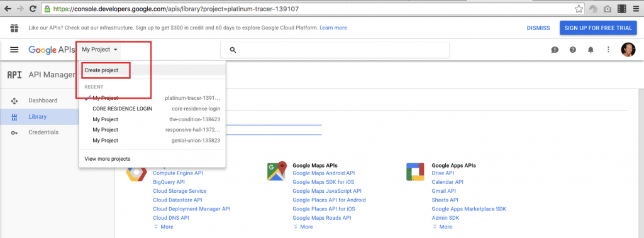Image resolution: width=644 pixels, height=238 pixels.
Task: Expand More under Google Maps APIs
Action: [303, 227]
